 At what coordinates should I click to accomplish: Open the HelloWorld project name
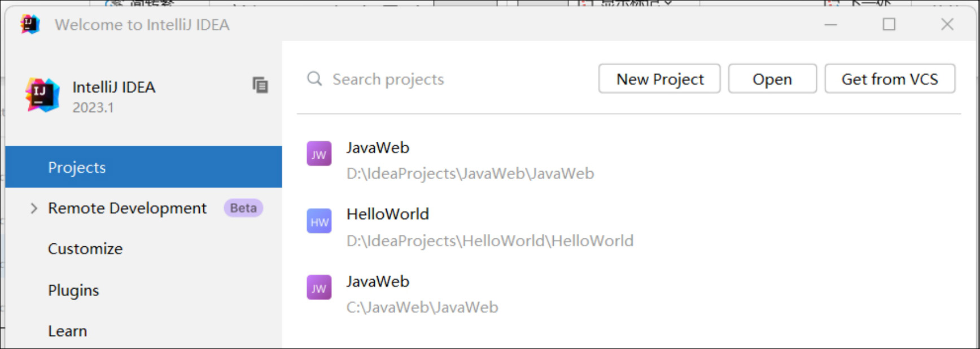pos(388,215)
